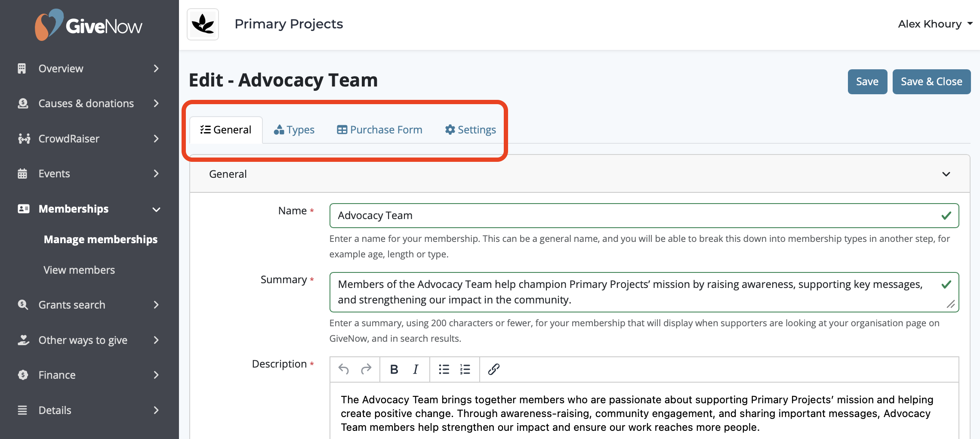Collapse the Memberships sidebar menu
Image resolution: width=980 pixels, height=439 pixels.
89,209
